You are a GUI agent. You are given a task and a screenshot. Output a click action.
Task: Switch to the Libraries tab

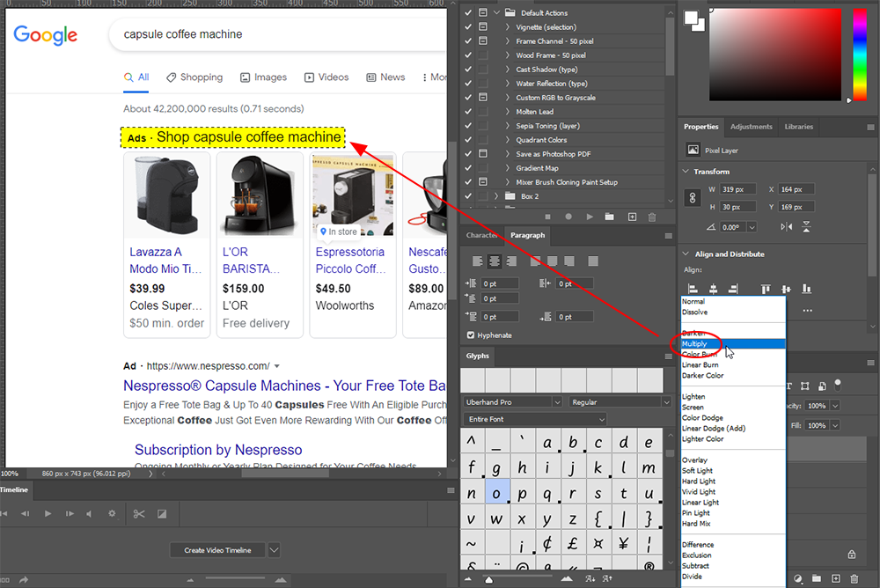coord(799,127)
